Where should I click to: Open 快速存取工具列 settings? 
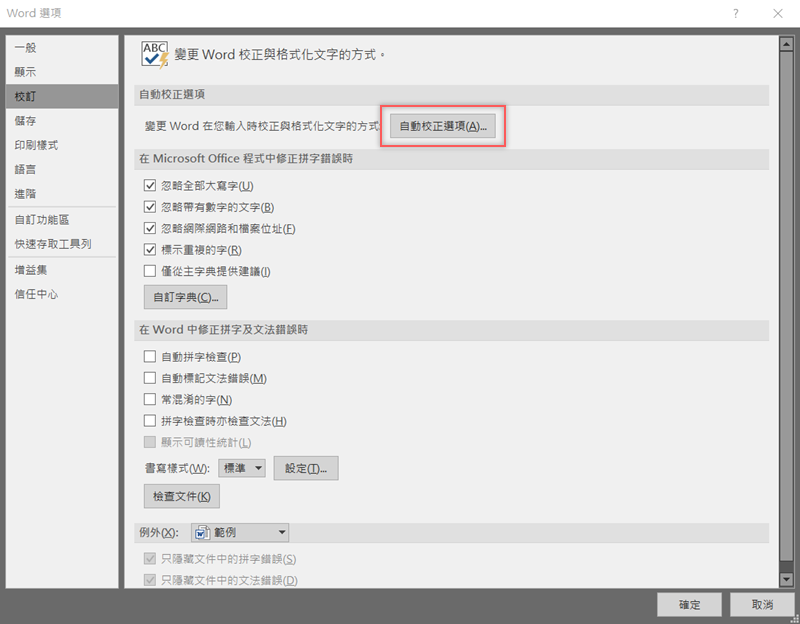tap(62, 244)
